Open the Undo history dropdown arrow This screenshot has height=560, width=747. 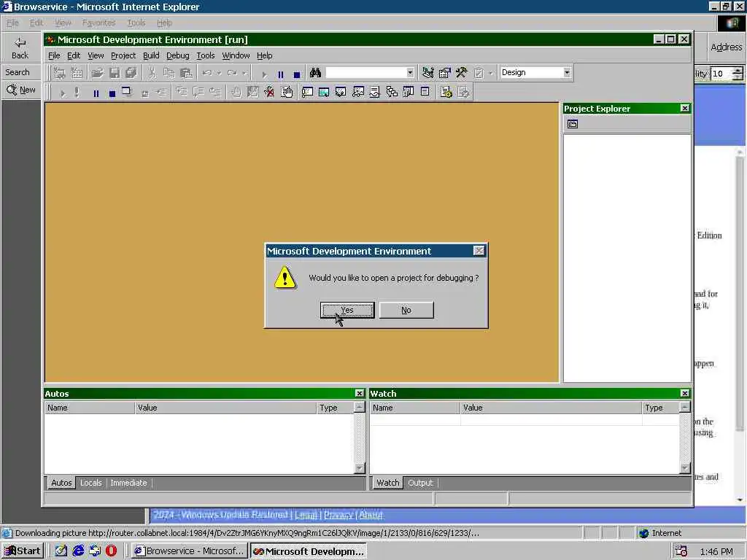click(x=219, y=73)
